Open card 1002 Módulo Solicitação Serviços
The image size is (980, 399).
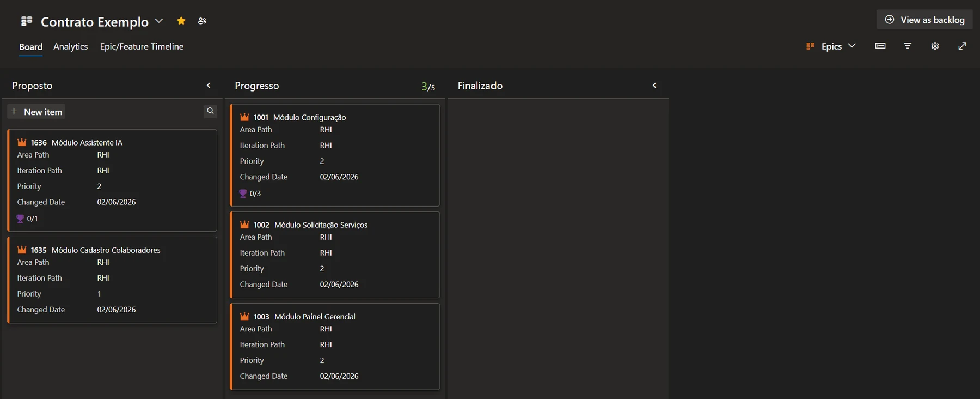tap(321, 225)
